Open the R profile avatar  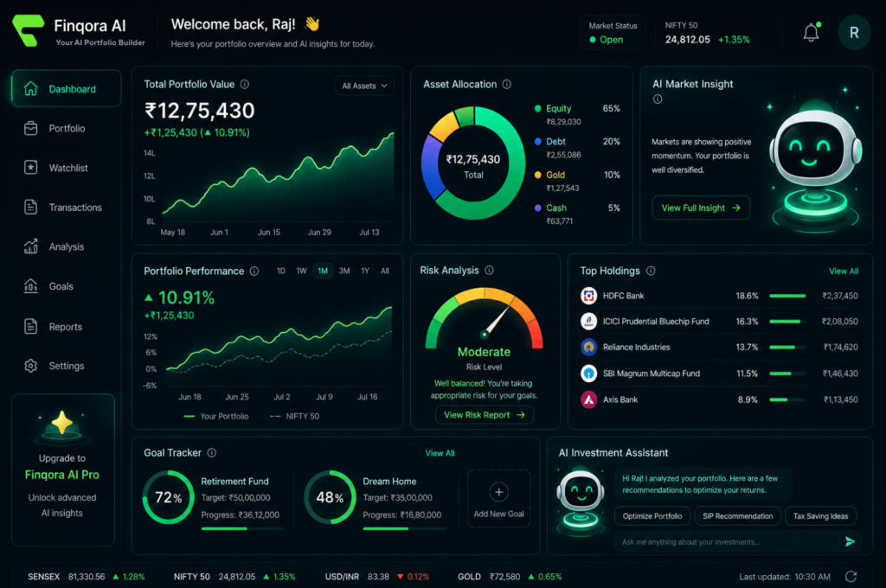[x=854, y=33]
